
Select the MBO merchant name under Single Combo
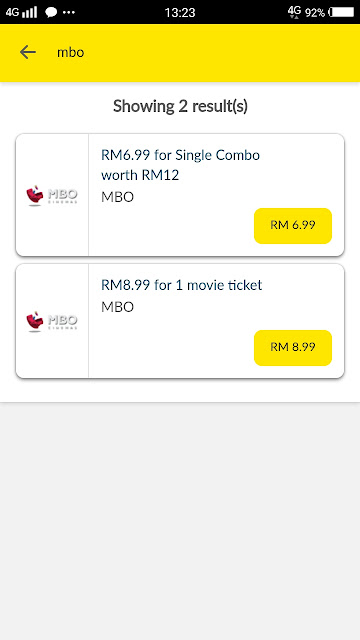point(118,197)
